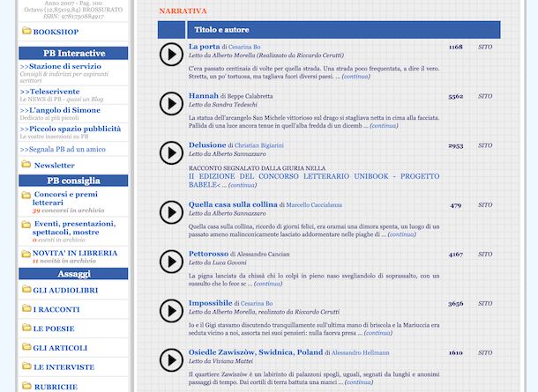Open the BOOKSHOP link

coord(56,32)
